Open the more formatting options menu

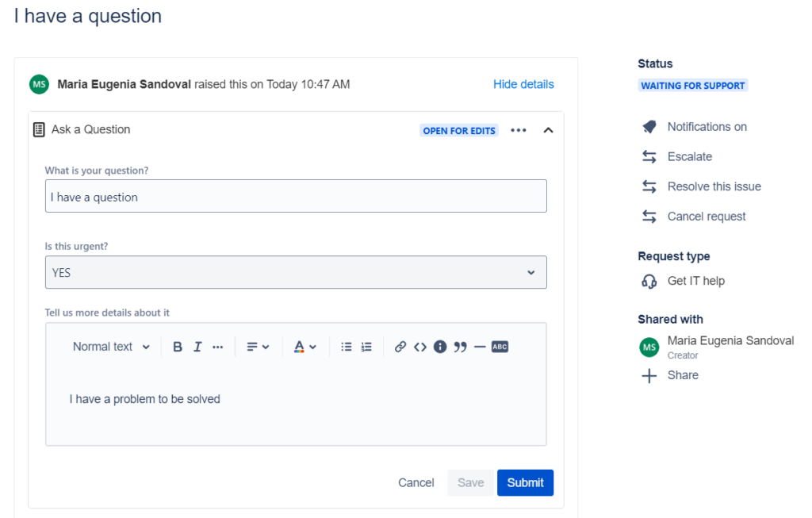219,346
